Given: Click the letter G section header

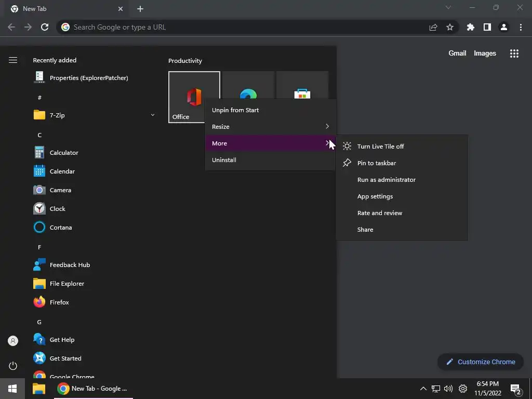Looking at the screenshot, I should (39, 322).
